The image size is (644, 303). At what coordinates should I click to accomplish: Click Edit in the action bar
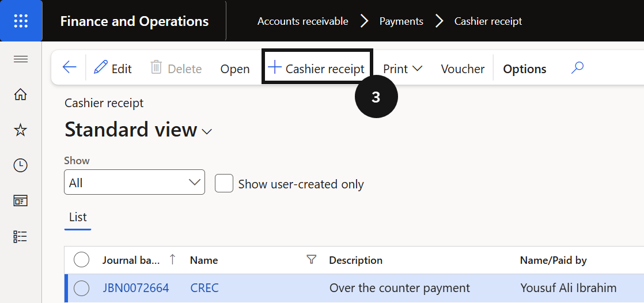(x=112, y=68)
